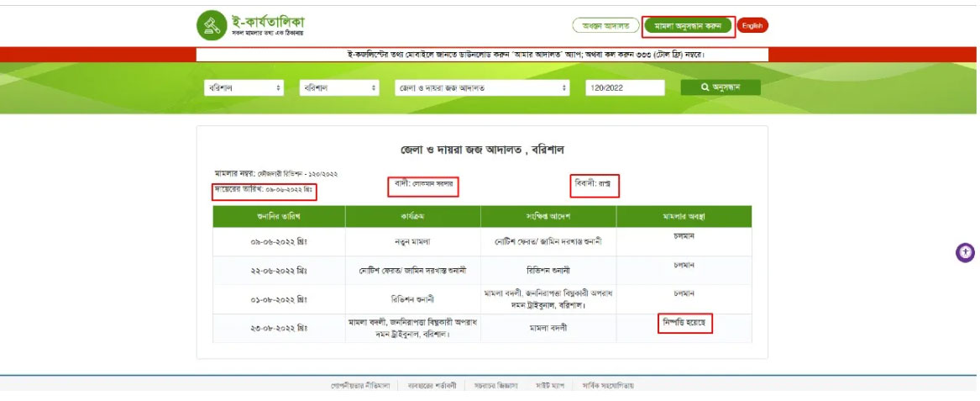Image resolution: width=980 pixels, height=401 pixels.
Task: Open সচরাচর জিজ্ঞাসা footer link
Action: point(497,386)
